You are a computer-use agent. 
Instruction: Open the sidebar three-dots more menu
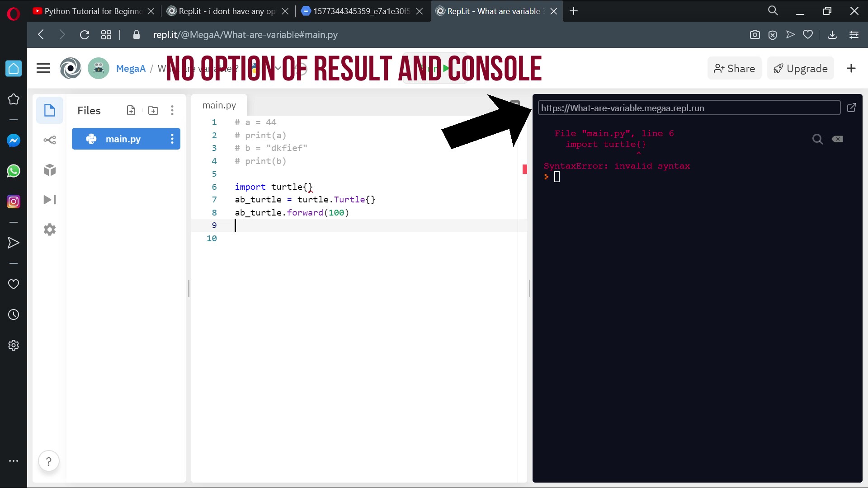(14, 461)
